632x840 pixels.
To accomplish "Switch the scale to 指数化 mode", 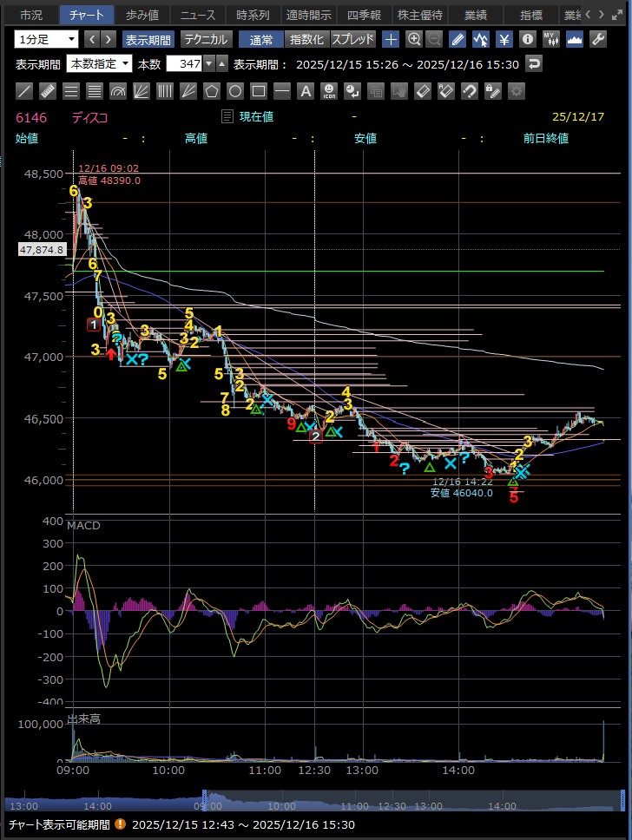I will pos(306,39).
